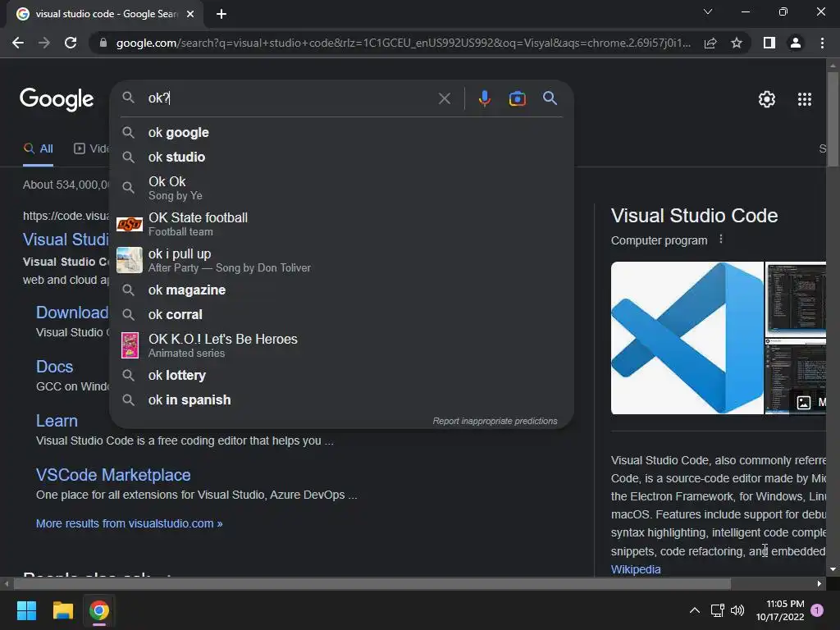Switch to the All results tab

click(x=38, y=149)
